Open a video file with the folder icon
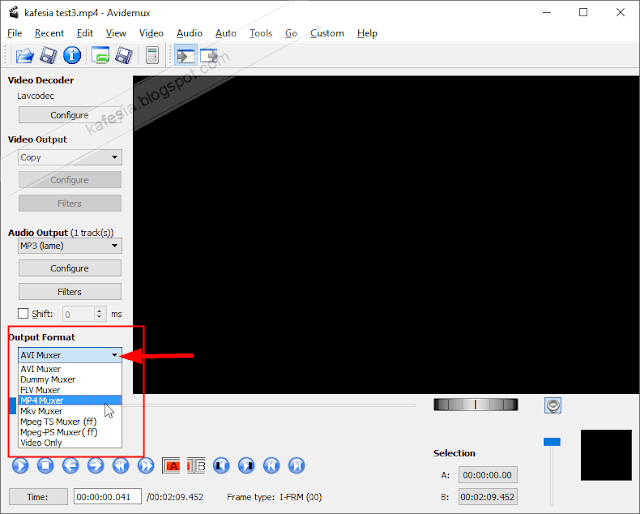Screen dimensions: 640x514 point(24,55)
